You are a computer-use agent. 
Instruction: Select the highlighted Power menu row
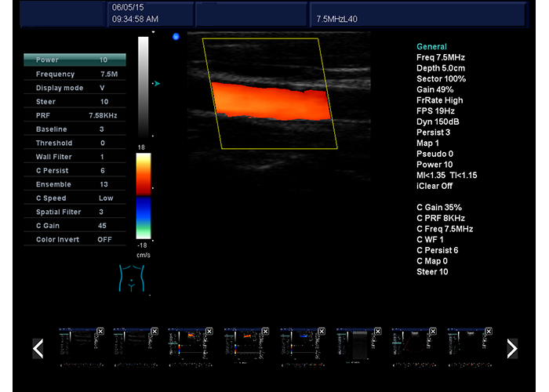75,60
